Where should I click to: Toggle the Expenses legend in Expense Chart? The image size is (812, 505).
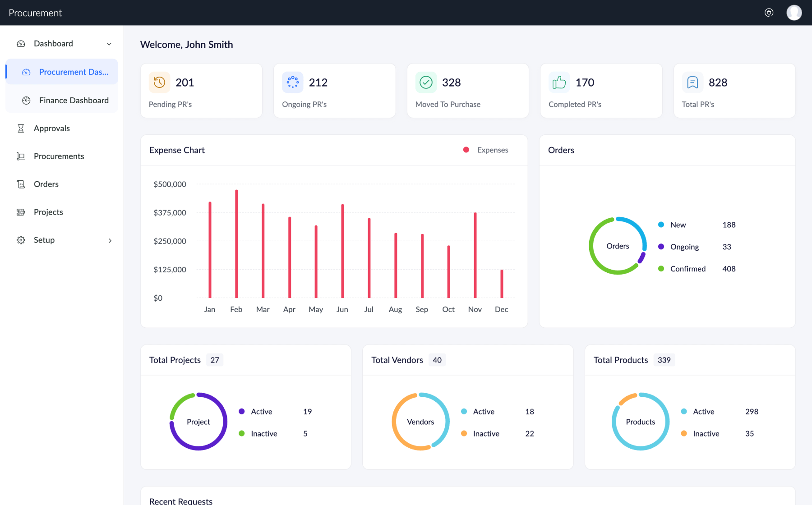tap(486, 150)
